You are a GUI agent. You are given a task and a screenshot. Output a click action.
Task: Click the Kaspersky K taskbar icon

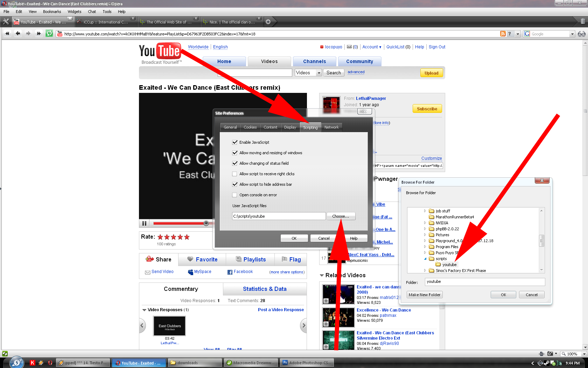click(x=33, y=363)
